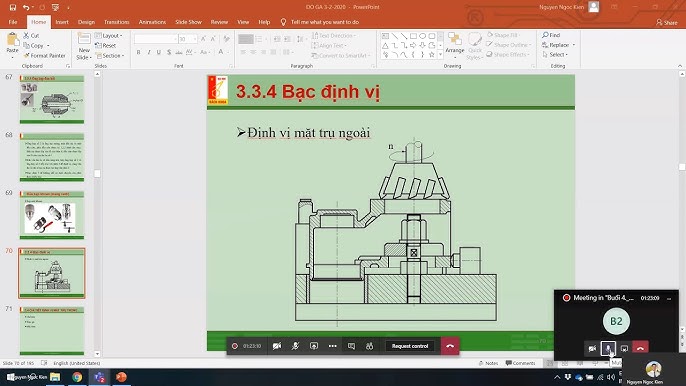Screen dimensions: 686x386
Task: Start slideshow from Quick Access toolbar
Action: pos(55,7)
